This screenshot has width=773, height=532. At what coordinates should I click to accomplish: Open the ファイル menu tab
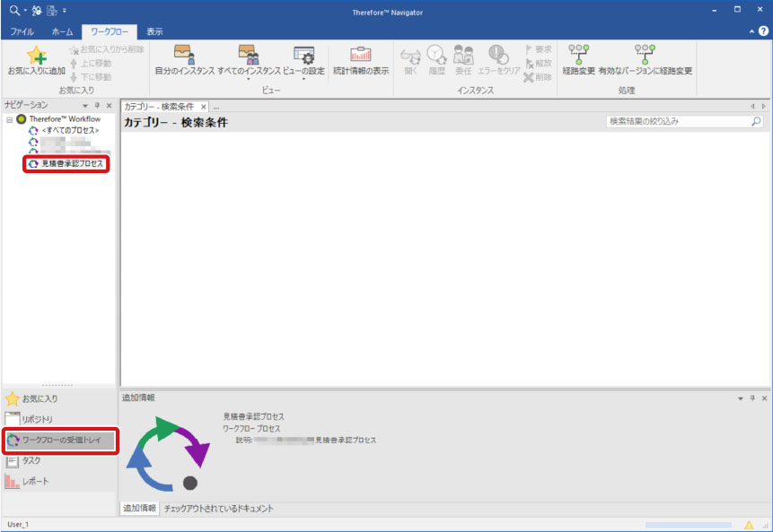coord(21,31)
